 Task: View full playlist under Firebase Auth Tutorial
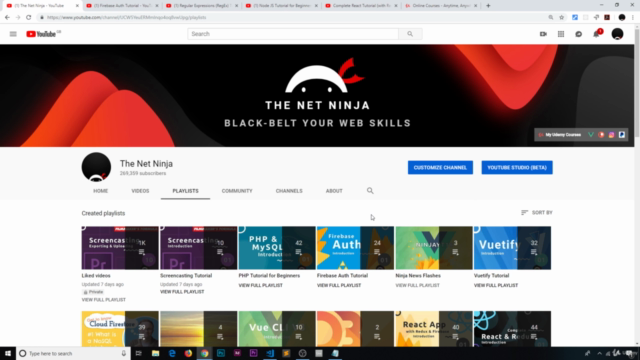coord(339,285)
